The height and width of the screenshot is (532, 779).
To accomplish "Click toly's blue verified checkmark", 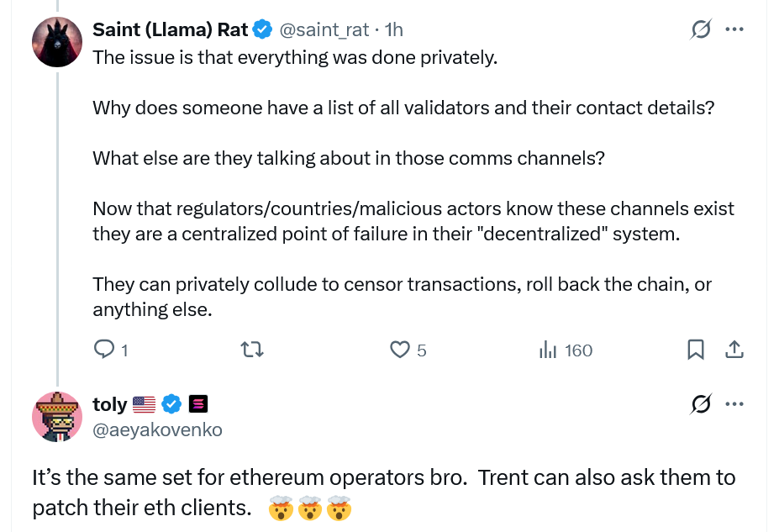I will click(171, 404).
